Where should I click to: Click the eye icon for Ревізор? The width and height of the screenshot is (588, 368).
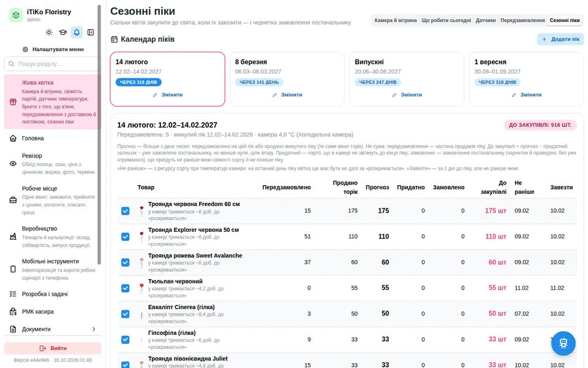pyautogui.click(x=13, y=164)
